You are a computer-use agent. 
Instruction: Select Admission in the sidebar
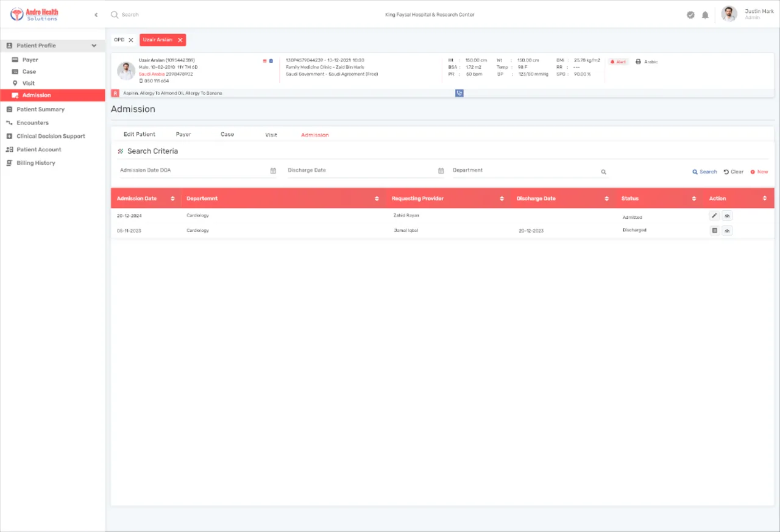tap(52, 95)
